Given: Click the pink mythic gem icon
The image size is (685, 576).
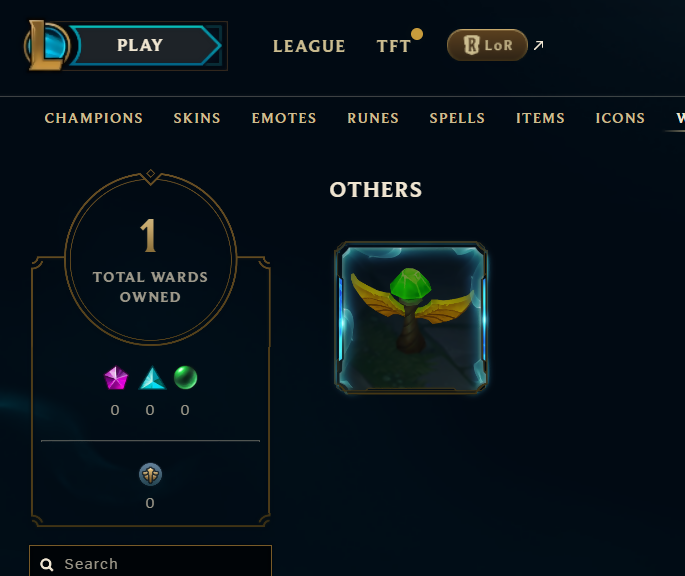Looking at the screenshot, I should 116,378.
